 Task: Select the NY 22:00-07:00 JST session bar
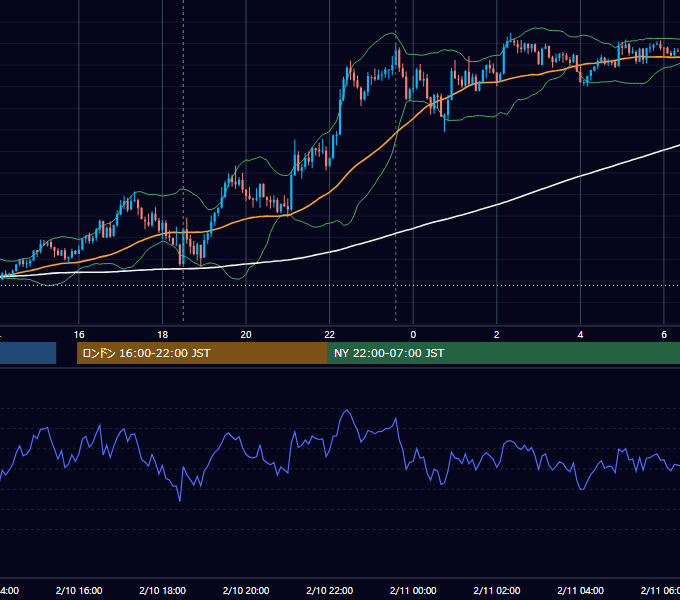pyautogui.click(x=503, y=353)
